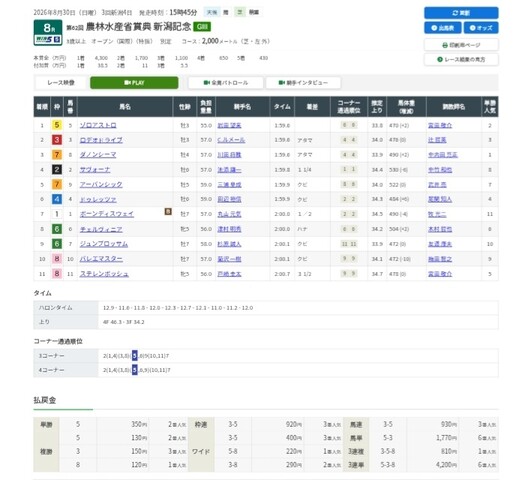Click 3連複 payout value 810円

click(x=449, y=451)
